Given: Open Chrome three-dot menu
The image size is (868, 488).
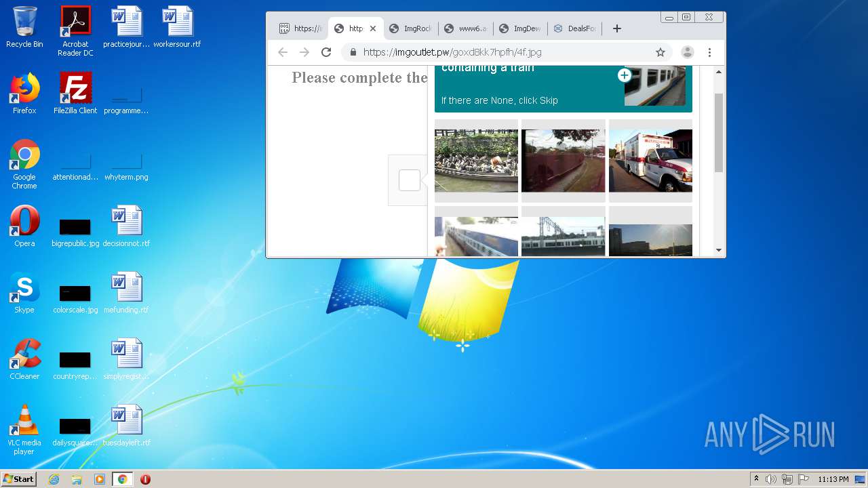Looking at the screenshot, I should (x=709, y=52).
